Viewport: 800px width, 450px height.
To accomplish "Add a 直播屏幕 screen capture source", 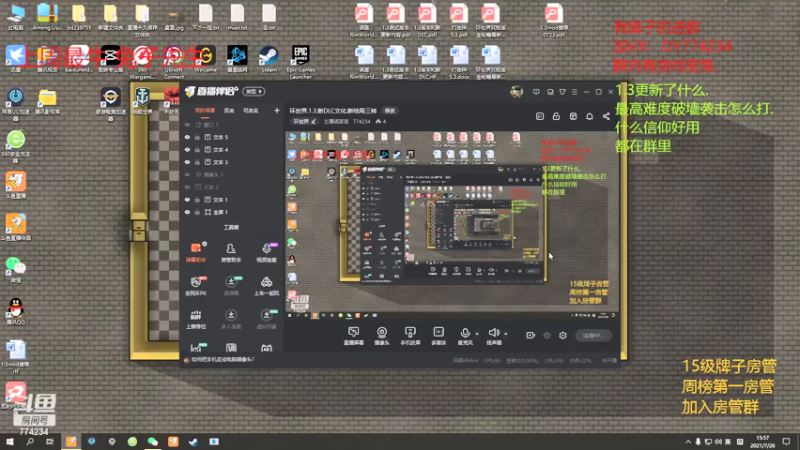I will (x=354, y=336).
